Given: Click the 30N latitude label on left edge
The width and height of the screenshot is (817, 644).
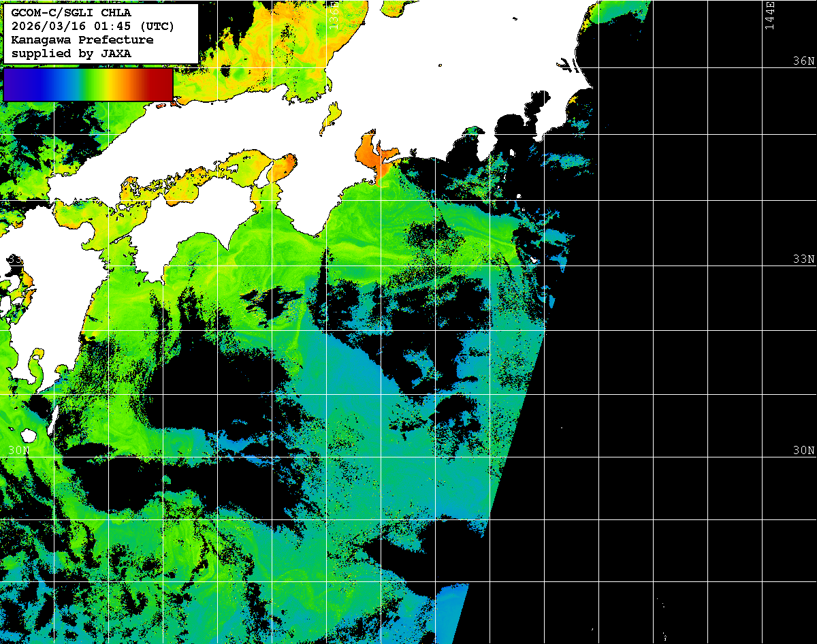Looking at the screenshot, I should click(x=18, y=451).
